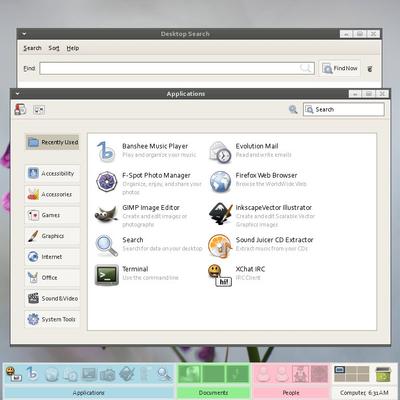
Task: Open the Help menu in Desktop Search
Action: [x=73, y=48]
